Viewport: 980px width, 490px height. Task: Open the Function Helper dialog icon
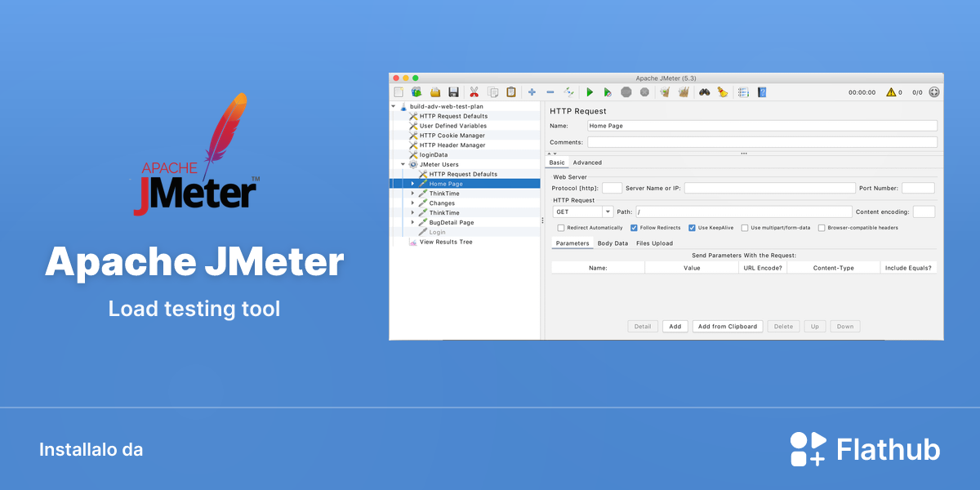743,92
